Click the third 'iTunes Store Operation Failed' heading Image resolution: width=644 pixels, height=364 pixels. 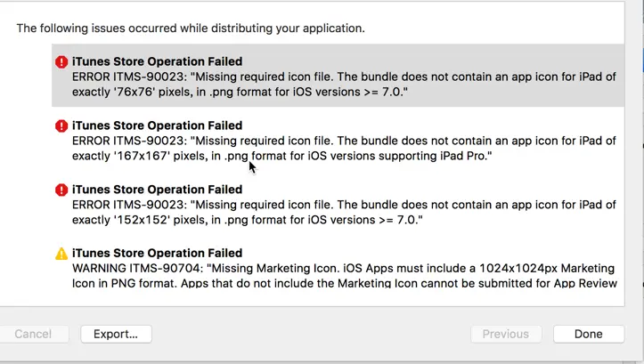pyautogui.click(x=158, y=190)
